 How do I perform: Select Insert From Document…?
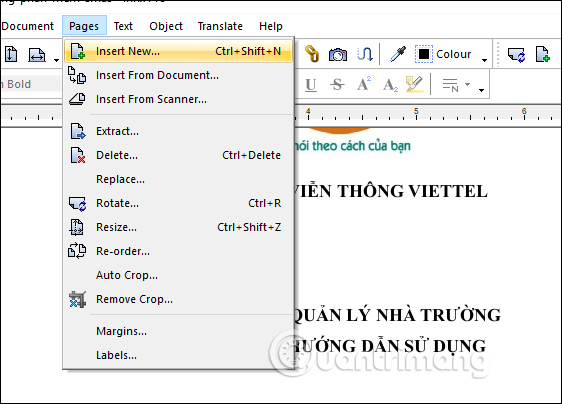[178, 75]
